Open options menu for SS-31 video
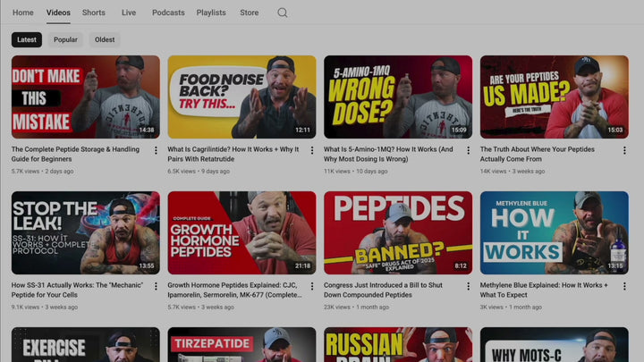 point(156,287)
